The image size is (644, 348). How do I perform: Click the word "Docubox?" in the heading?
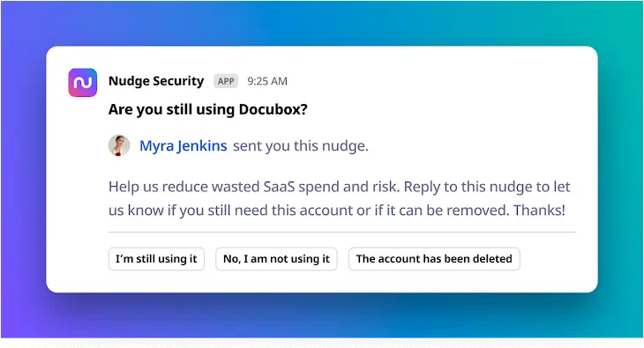point(273,109)
